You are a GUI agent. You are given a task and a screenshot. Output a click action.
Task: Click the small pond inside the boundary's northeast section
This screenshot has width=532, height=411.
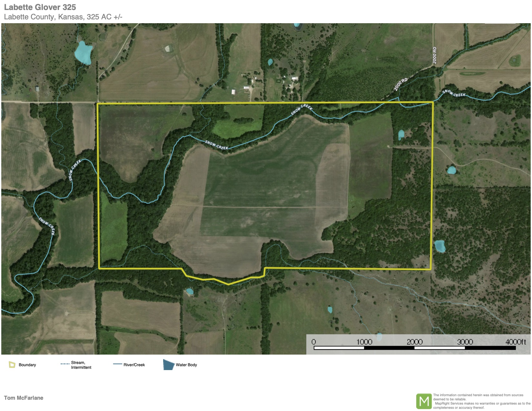point(401,134)
